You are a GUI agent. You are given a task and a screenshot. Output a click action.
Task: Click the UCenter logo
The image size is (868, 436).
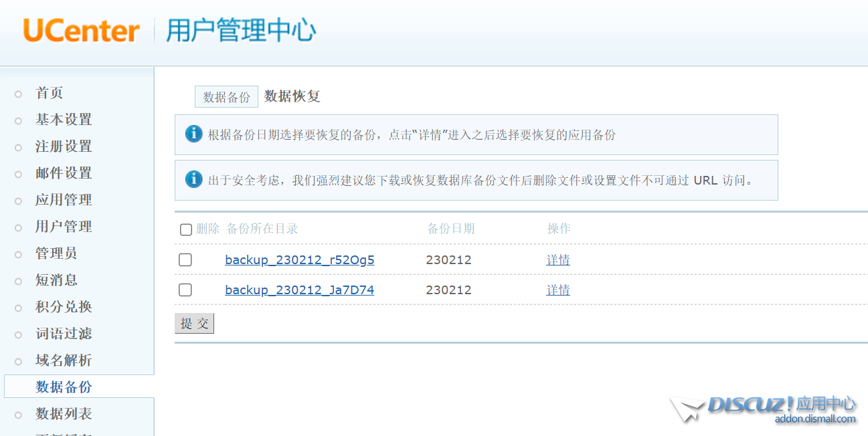pyautogui.click(x=81, y=31)
